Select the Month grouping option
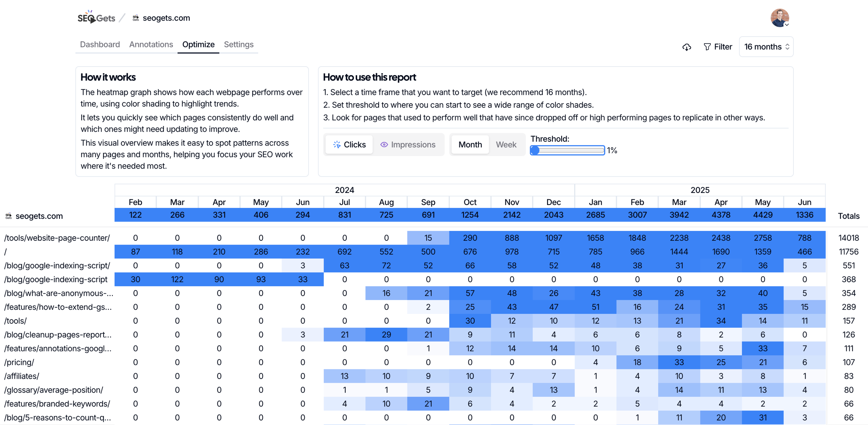Screen dimensions: 868x425 point(470,145)
